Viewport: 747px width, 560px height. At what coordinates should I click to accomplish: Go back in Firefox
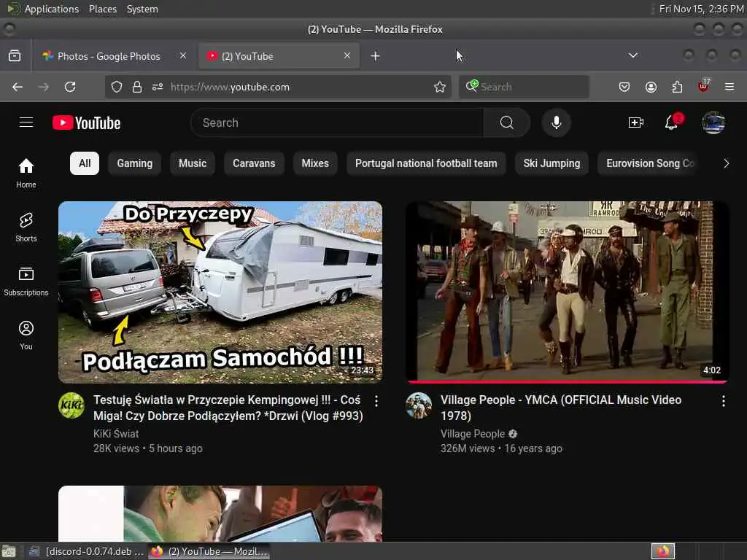tap(18, 87)
